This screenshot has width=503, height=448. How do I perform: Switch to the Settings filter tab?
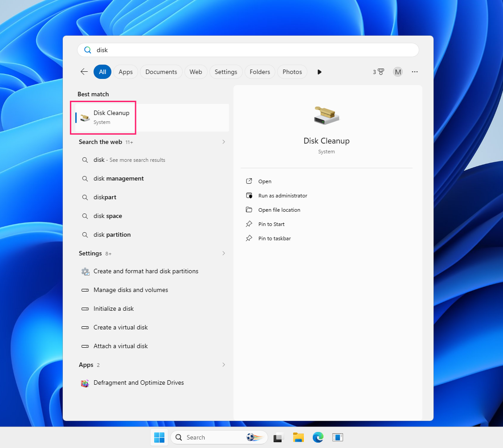pyautogui.click(x=226, y=72)
